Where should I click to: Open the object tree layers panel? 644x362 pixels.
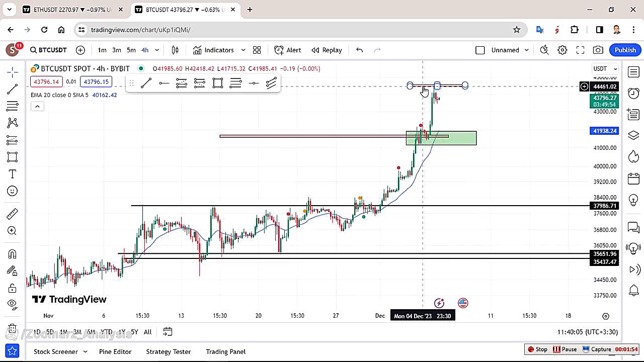(633, 134)
